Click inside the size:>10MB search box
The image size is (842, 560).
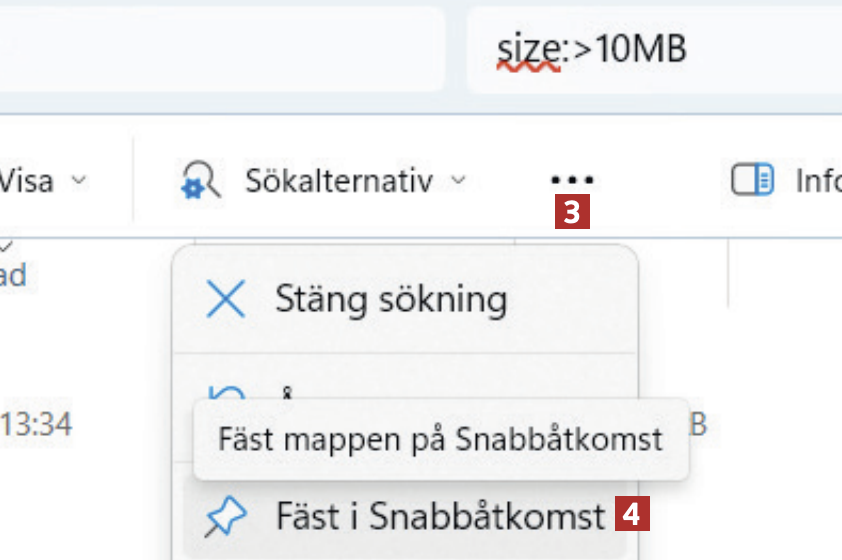(650, 48)
